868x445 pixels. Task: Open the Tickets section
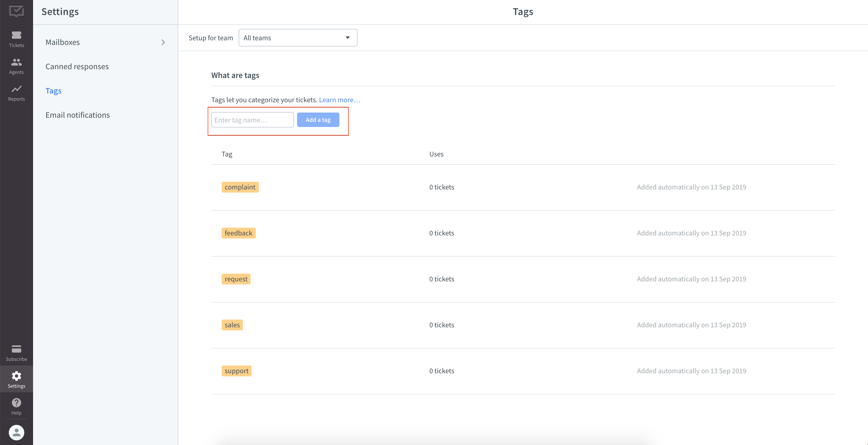click(16, 39)
